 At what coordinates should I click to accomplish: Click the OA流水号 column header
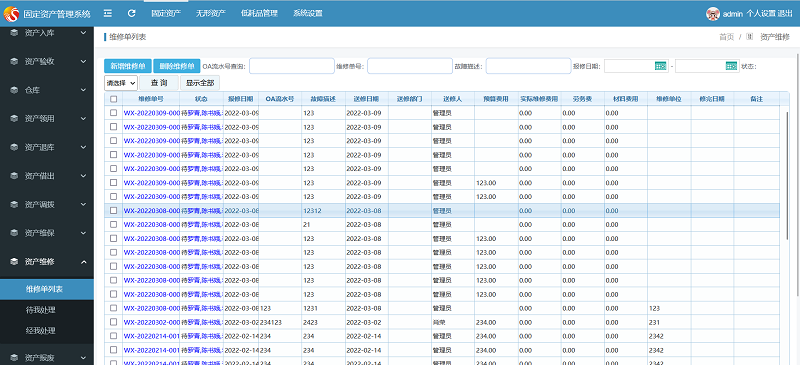click(280, 99)
